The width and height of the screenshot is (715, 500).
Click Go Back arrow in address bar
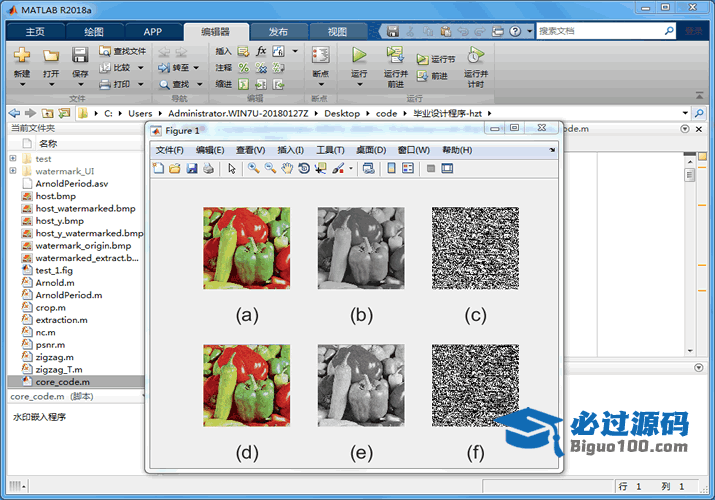(x=15, y=113)
